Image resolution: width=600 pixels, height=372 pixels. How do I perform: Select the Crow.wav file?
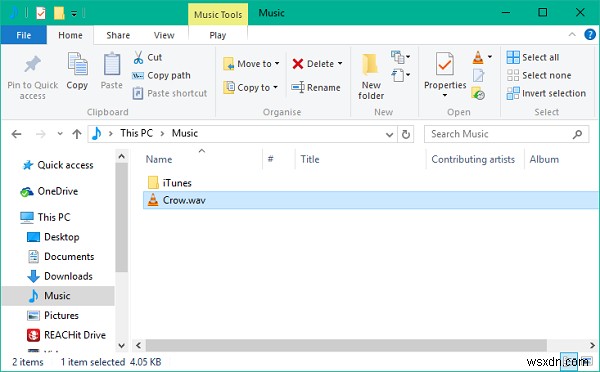pyautogui.click(x=370, y=200)
